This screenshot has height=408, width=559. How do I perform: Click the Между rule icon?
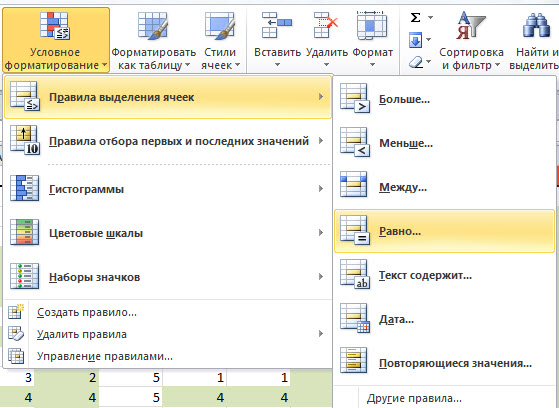(353, 184)
